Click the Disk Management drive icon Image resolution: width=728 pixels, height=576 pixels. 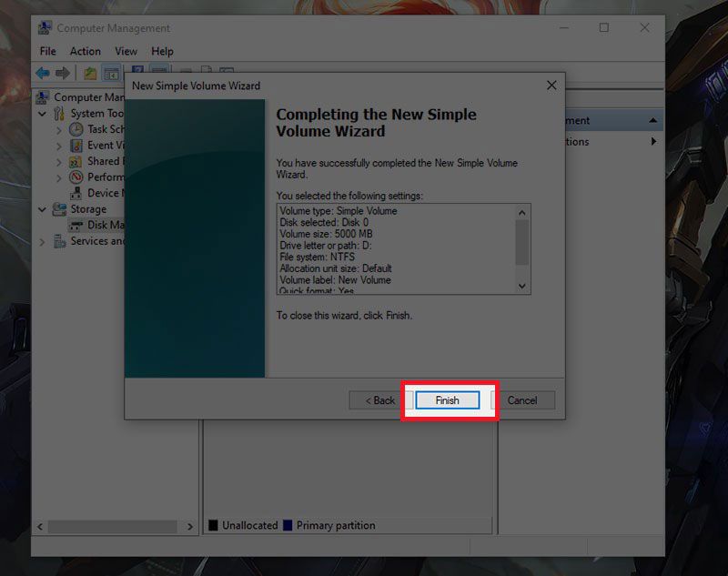76,226
